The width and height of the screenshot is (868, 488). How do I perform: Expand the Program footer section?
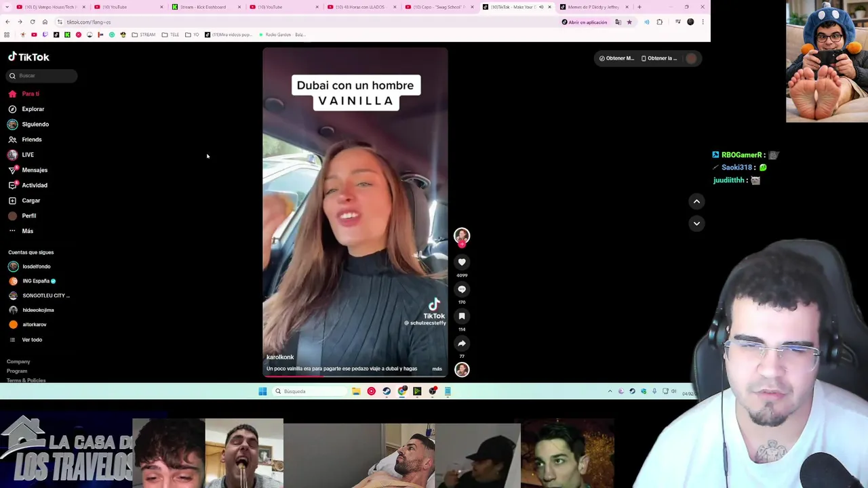coord(17,371)
